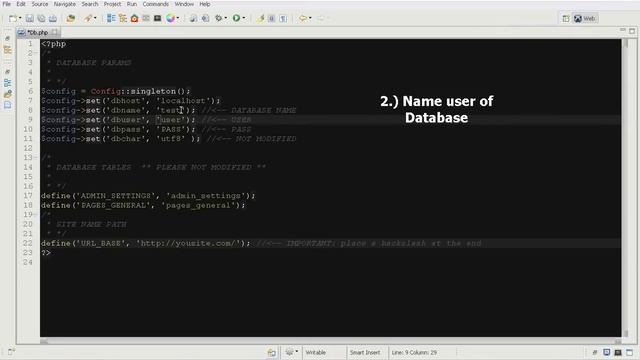Image resolution: width=640 pixels, height=360 pixels.
Task: Expand the gear dropdown arrow
Action: [226, 18]
